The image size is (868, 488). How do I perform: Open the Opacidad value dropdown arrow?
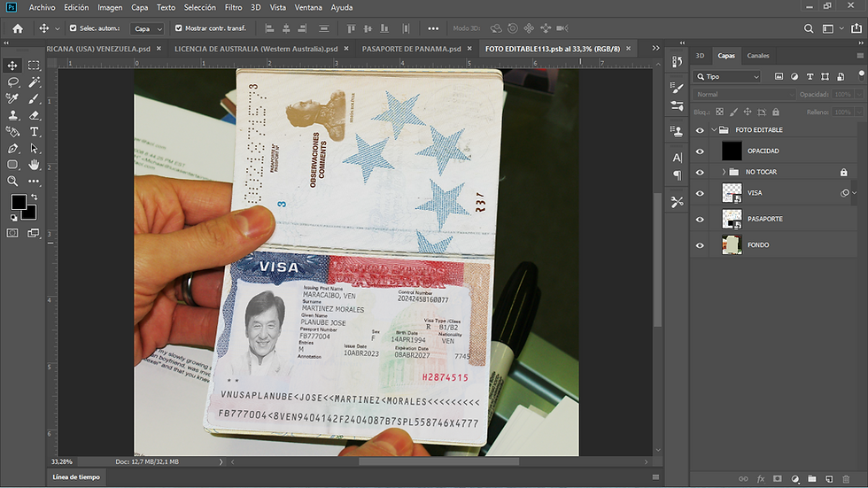pos(859,94)
